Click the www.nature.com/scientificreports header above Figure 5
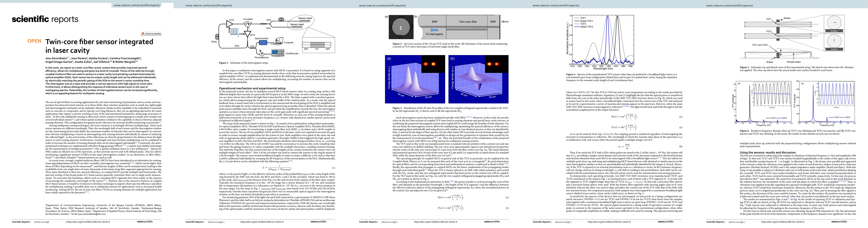This screenshot has width=868, height=228. pos(730,5)
